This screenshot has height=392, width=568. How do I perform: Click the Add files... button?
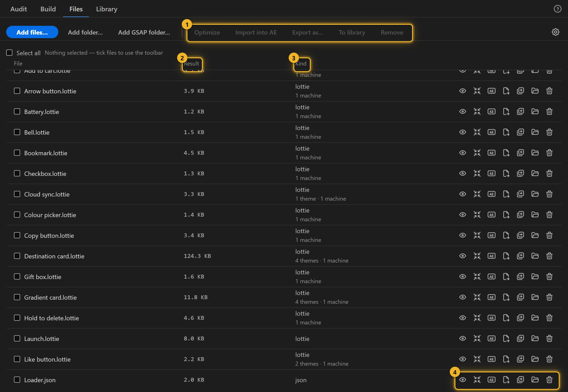[x=32, y=32]
